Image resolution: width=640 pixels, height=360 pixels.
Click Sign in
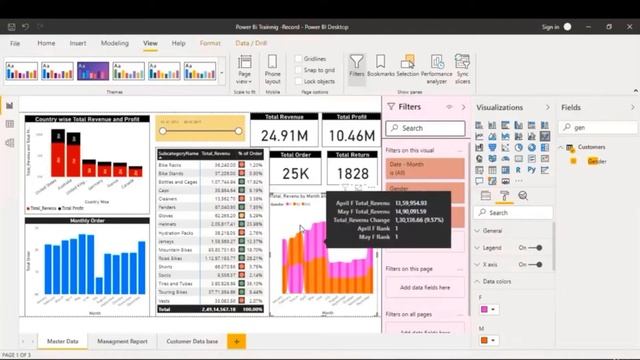[550, 27]
